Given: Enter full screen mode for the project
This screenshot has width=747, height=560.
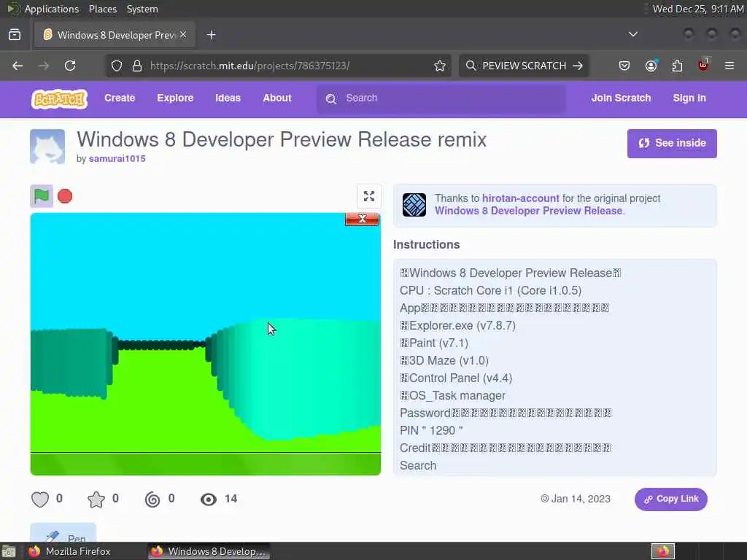Looking at the screenshot, I should tap(368, 196).
